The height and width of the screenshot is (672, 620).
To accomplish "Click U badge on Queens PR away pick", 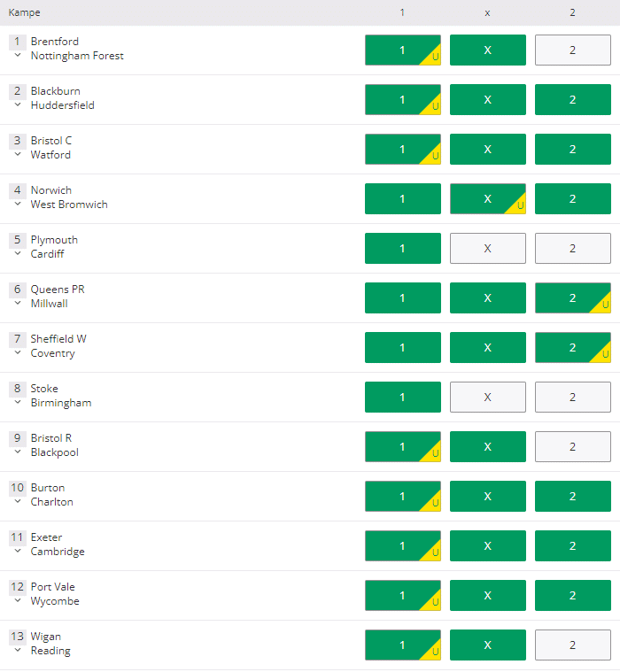I will click(x=602, y=304).
